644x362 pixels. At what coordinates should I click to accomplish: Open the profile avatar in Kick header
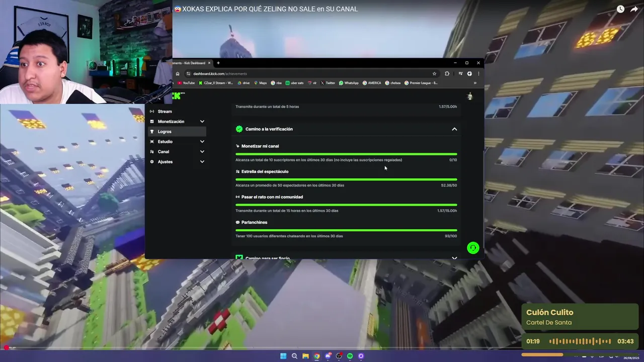coord(470,96)
